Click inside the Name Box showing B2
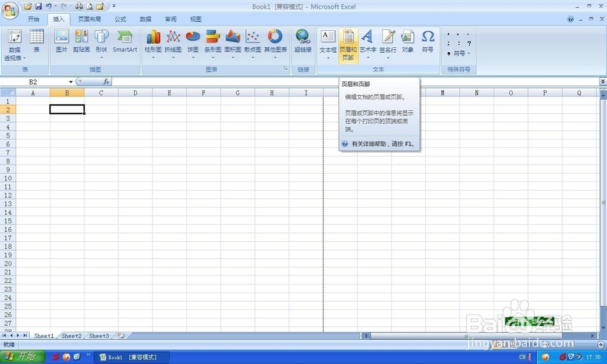This screenshot has height=364, width=607. (33, 82)
